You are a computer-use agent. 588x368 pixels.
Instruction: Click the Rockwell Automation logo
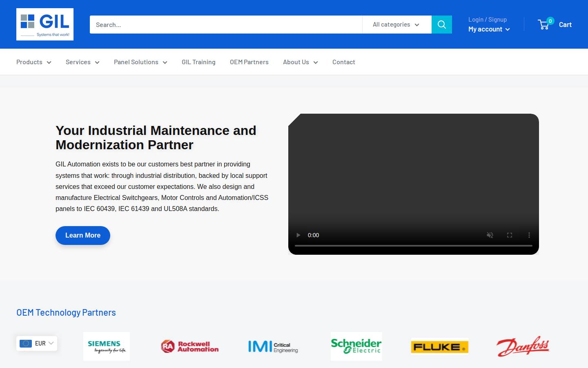click(190, 346)
